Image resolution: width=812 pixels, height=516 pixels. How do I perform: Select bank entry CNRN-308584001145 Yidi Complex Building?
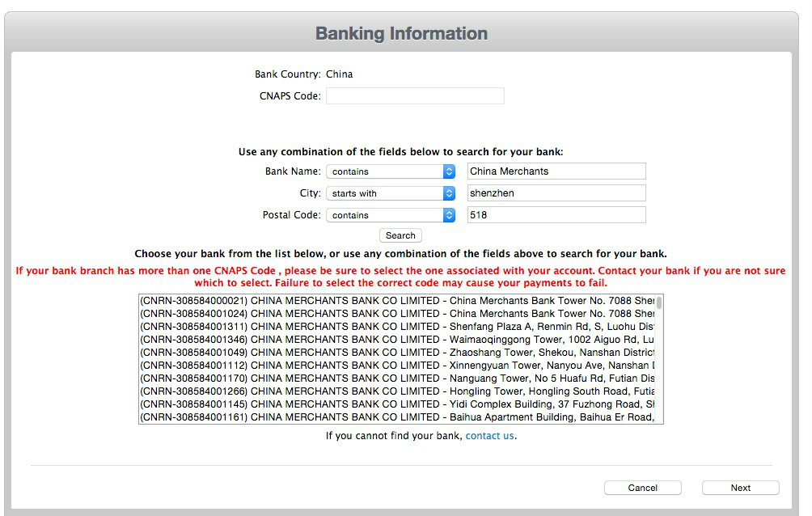pos(396,404)
